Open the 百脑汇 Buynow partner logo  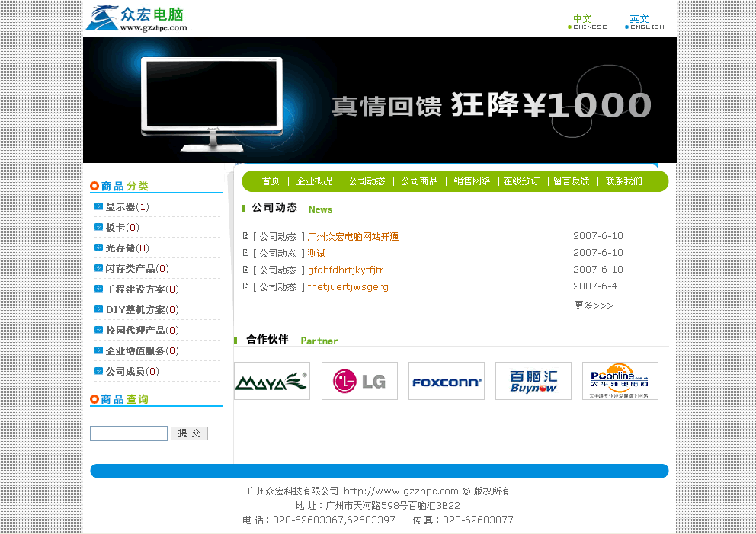533,381
